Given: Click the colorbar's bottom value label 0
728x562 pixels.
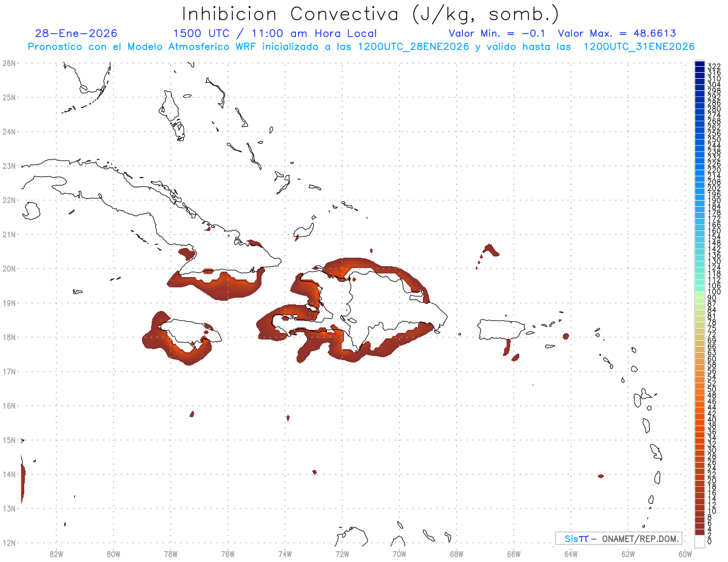Looking at the screenshot, I should 710,541.
